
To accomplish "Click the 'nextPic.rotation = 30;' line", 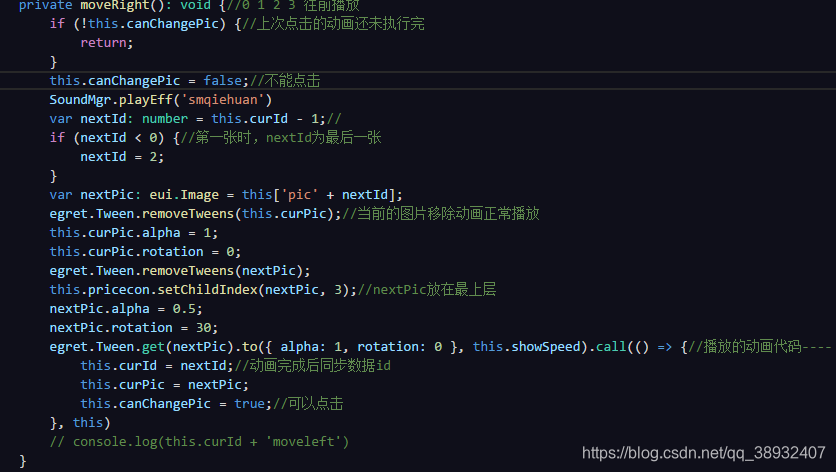I will [x=134, y=327].
